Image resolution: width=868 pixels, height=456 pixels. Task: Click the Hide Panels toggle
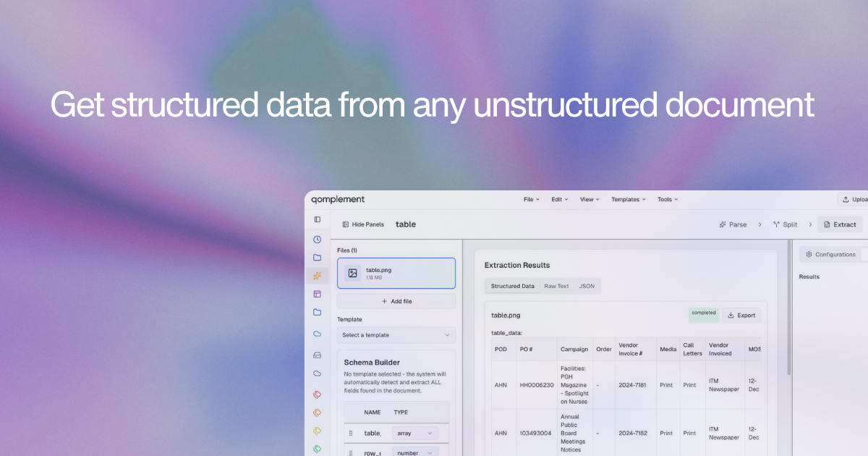pyautogui.click(x=363, y=224)
